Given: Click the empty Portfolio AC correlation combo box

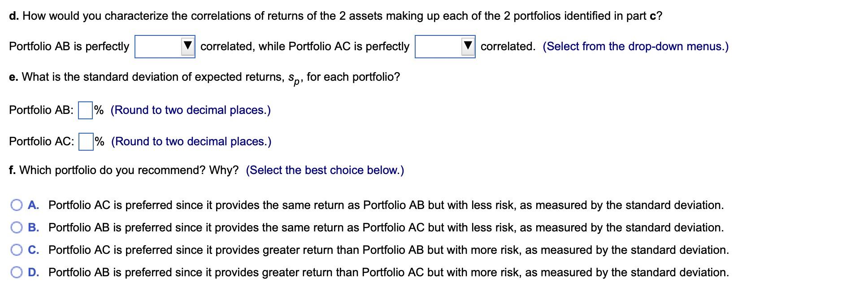Looking at the screenshot, I should pyautogui.click(x=438, y=47).
